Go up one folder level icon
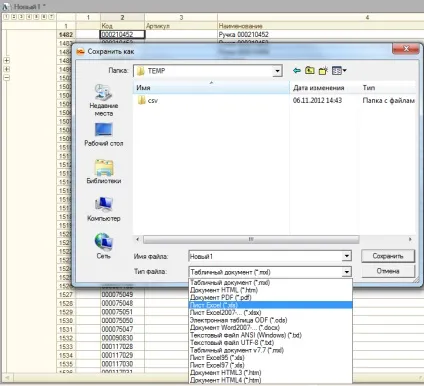 310,70
